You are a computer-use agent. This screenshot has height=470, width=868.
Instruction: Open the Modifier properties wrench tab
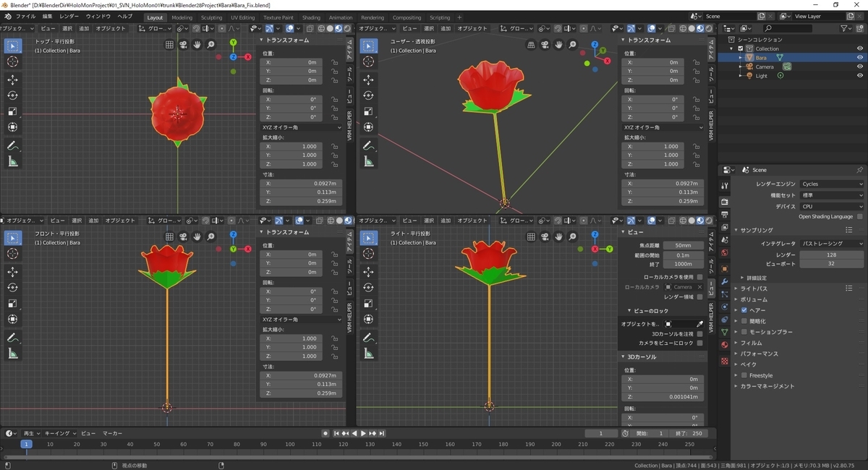(724, 282)
